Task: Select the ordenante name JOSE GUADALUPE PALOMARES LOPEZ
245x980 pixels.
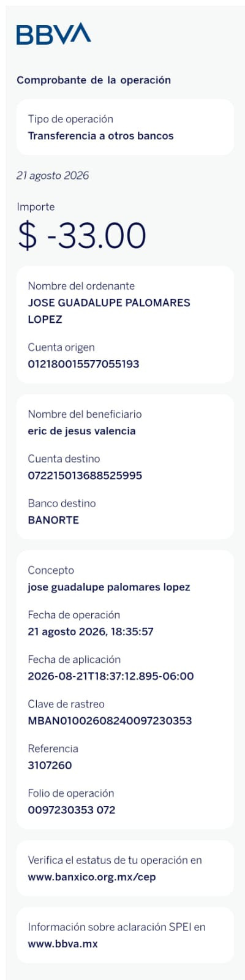Action: 109,311
